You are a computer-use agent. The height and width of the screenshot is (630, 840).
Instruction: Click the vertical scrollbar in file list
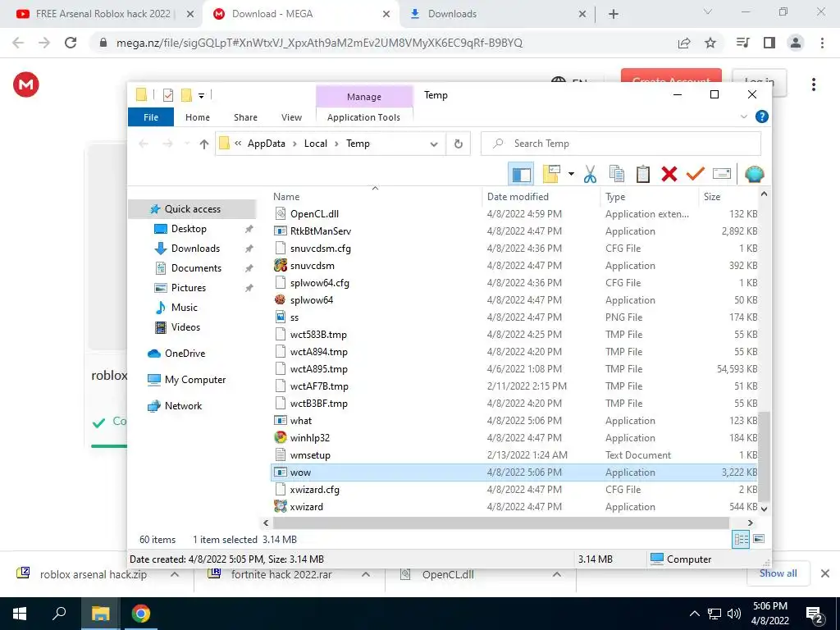point(765,456)
